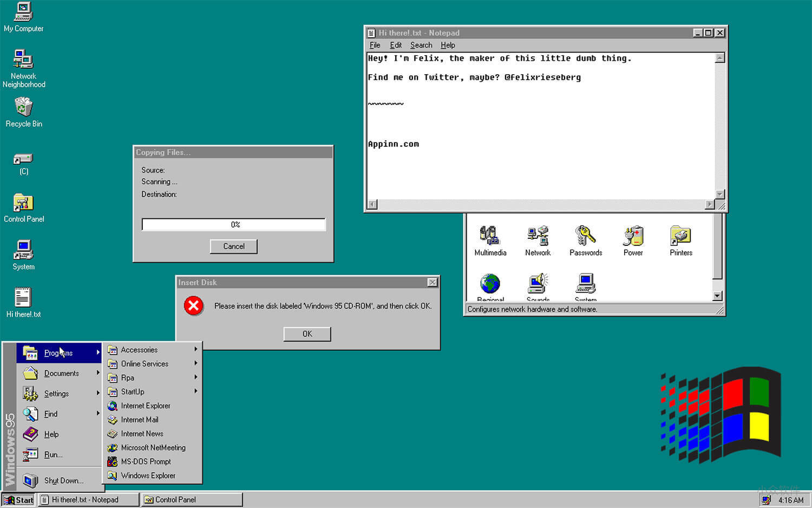Expand the Online Services submenu
The width and height of the screenshot is (812, 508).
tap(145, 363)
